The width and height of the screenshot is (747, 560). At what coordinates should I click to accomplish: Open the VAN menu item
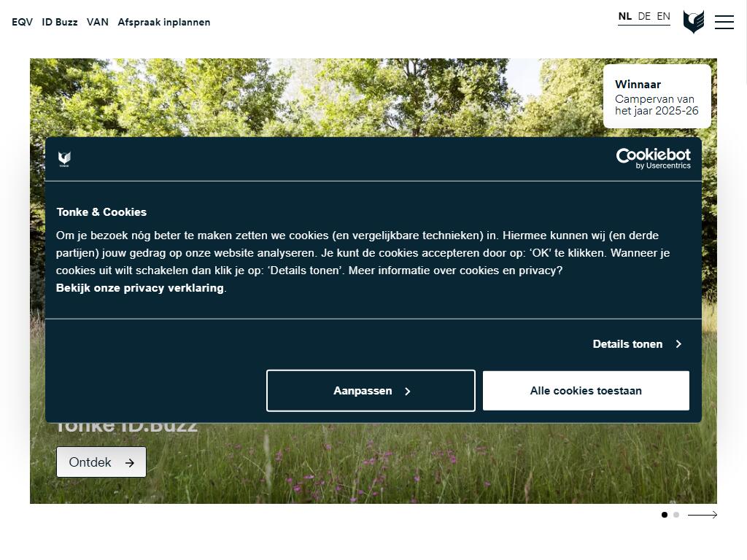[98, 22]
